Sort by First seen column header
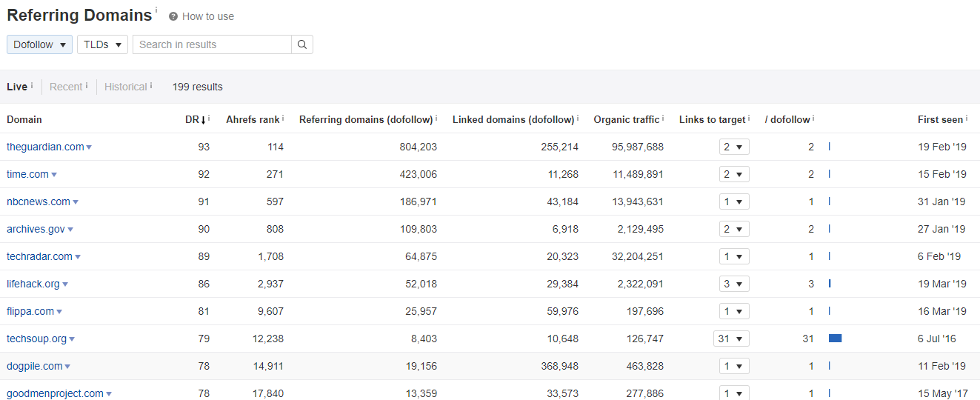 (x=940, y=119)
